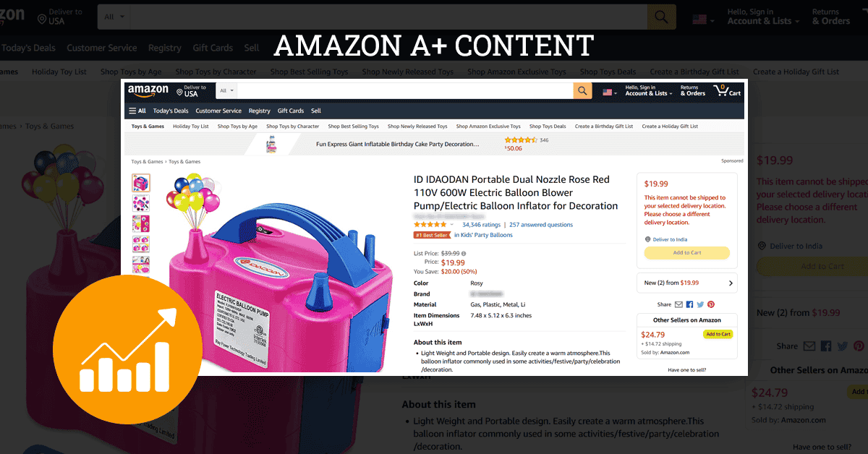Image resolution: width=868 pixels, height=454 pixels.
Task: Share via the Facebook icon
Action: pos(689,304)
